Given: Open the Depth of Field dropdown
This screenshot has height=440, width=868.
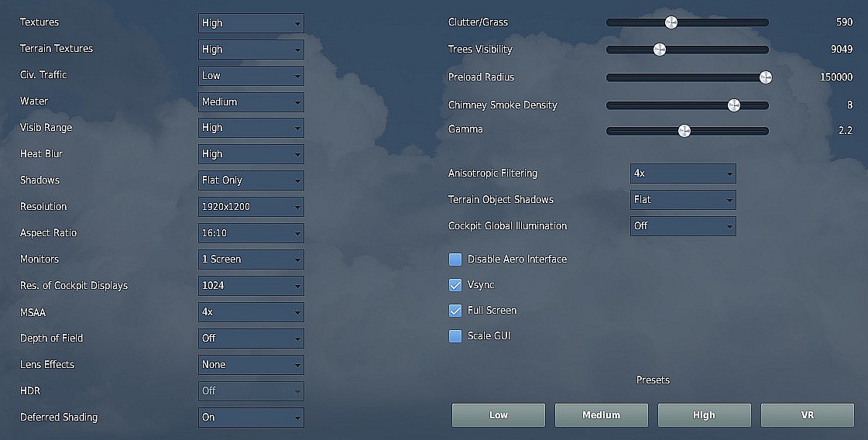Looking at the screenshot, I should click(x=251, y=339).
